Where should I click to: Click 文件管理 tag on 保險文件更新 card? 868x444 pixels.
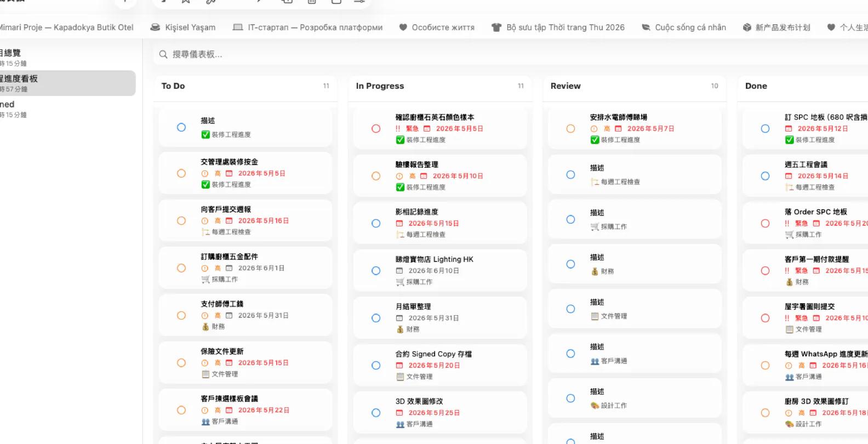click(225, 374)
